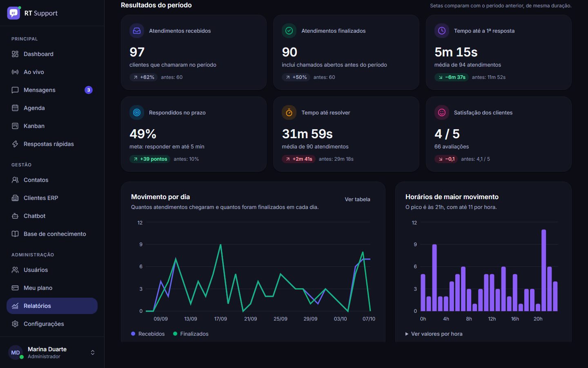588x368 pixels.
Task: Click the Usuários icon in sidebar
Action: pos(15,270)
